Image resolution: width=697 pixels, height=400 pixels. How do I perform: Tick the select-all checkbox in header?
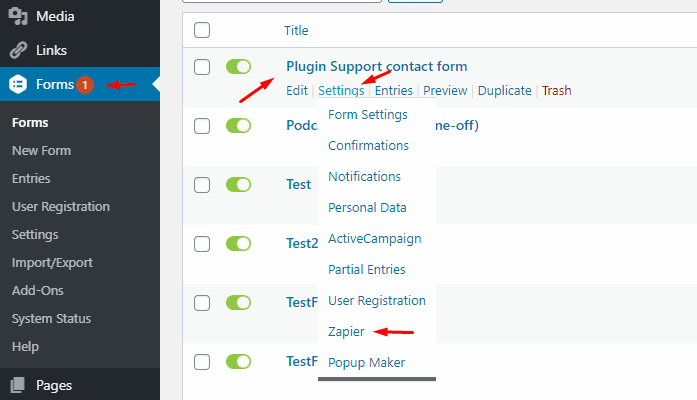[x=202, y=30]
